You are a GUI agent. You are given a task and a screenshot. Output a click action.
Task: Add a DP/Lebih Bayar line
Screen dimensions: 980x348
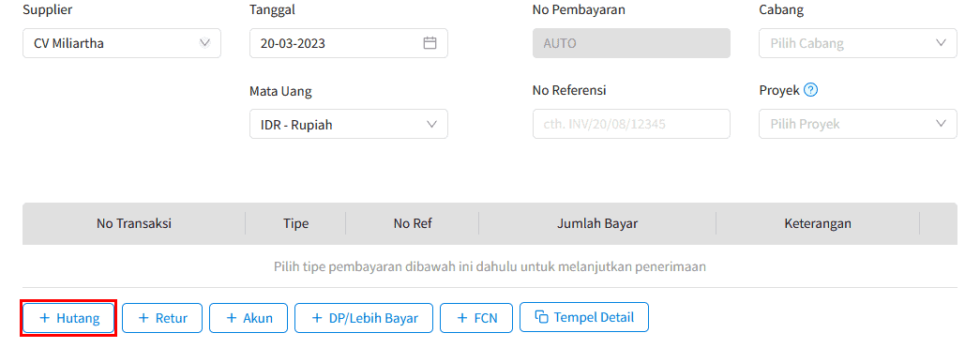coord(365,318)
